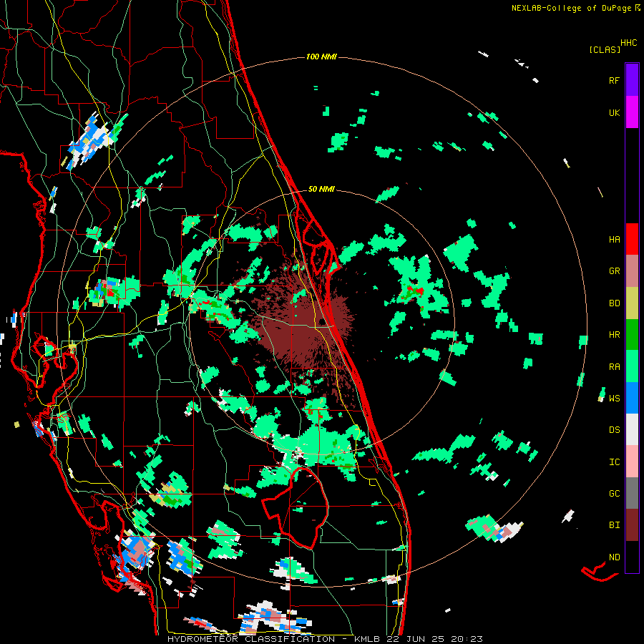644x644 pixels.
Task: Click the GC legend label
Action: 614,494
